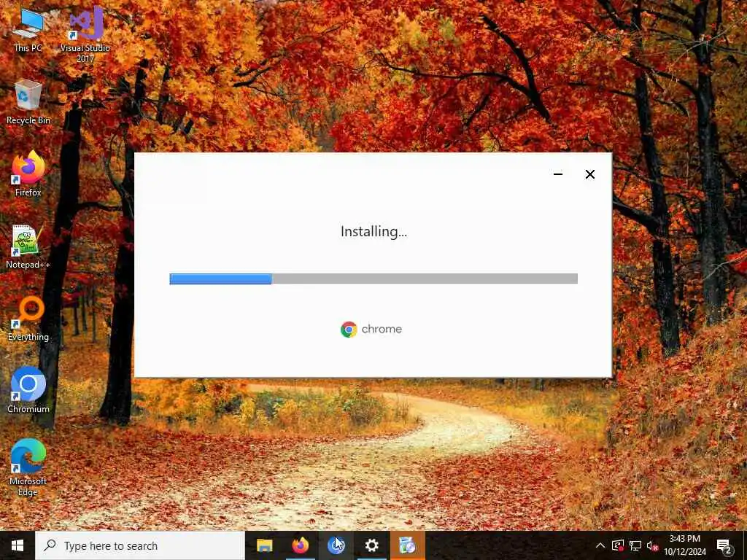Switch to Chromium in the taskbar
Image resolution: width=747 pixels, height=560 pixels.
(x=336, y=545)
